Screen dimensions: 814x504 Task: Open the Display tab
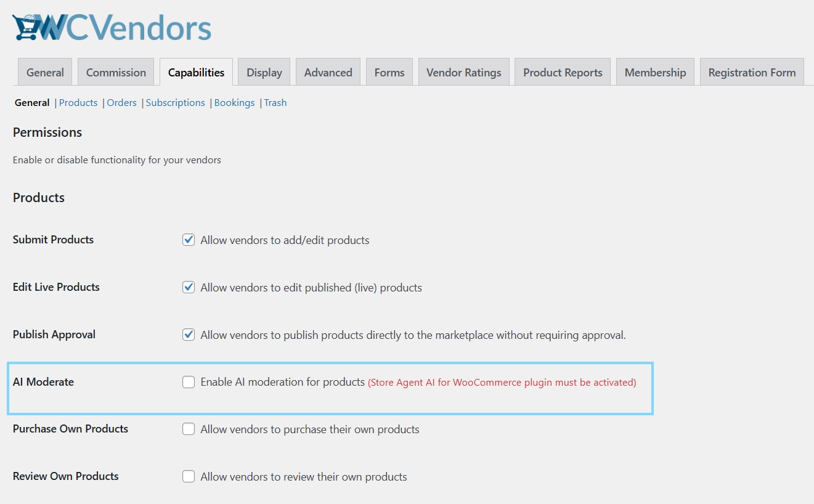[264, 73]
